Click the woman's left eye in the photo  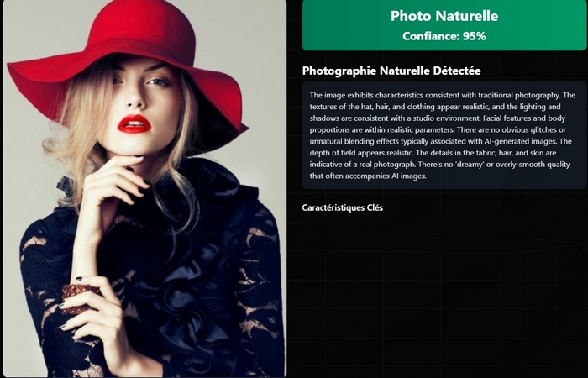158,82
